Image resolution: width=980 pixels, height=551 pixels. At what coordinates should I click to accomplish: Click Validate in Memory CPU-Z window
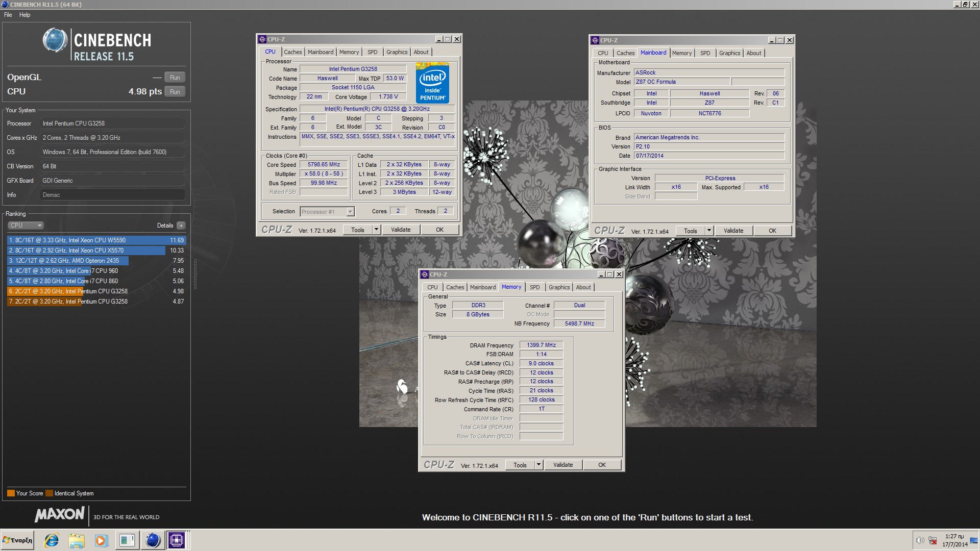(563, 465)
